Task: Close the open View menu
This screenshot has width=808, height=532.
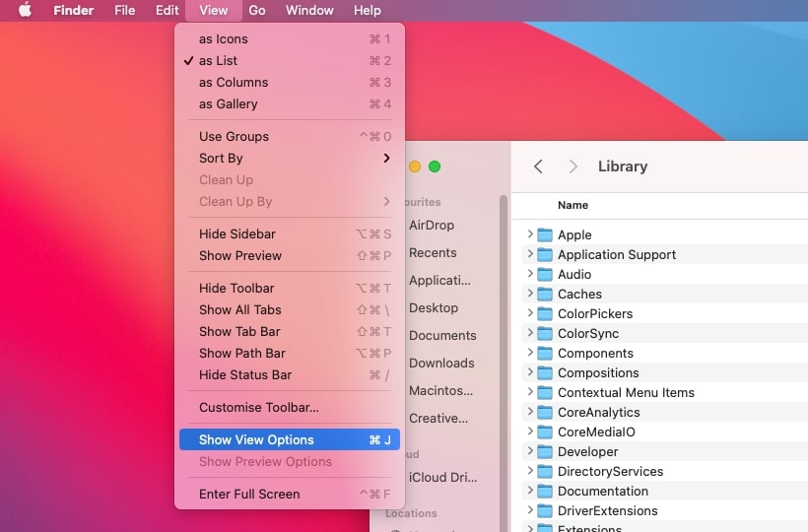Action: (x=214, y=10)
